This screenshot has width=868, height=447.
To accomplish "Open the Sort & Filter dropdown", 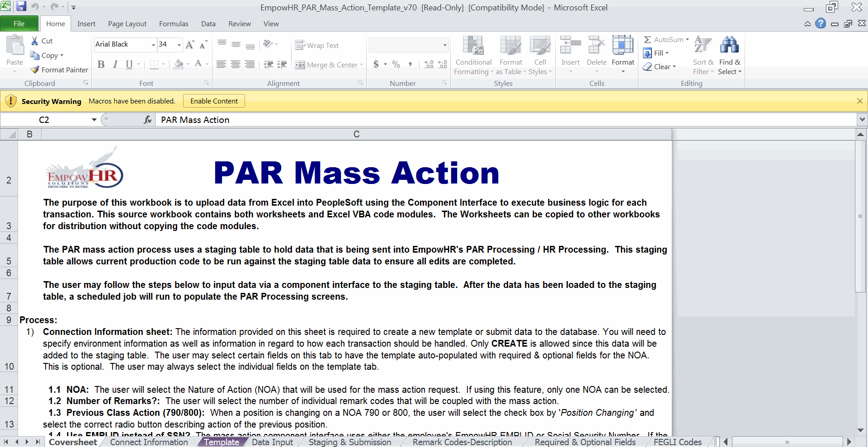I will coord(703,55).
